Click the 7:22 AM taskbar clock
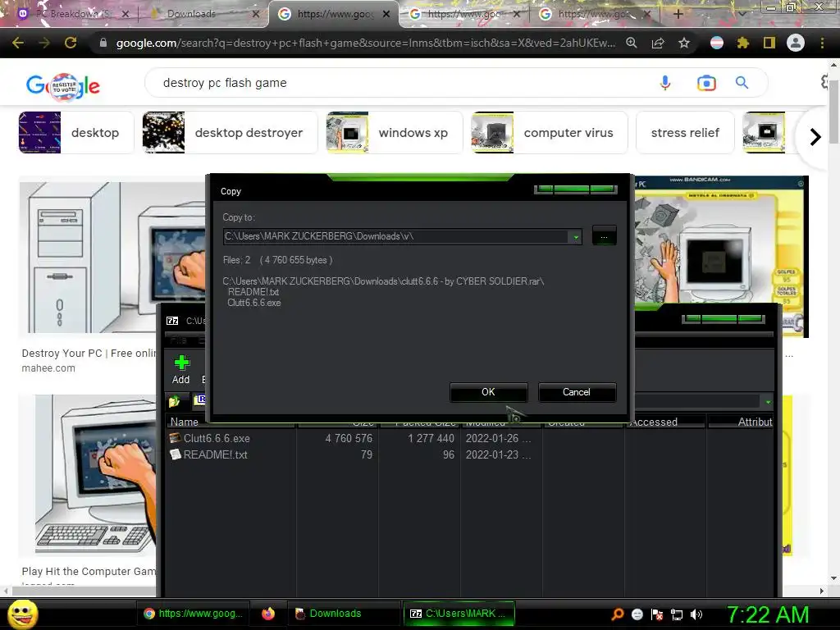 click(768, 614)
